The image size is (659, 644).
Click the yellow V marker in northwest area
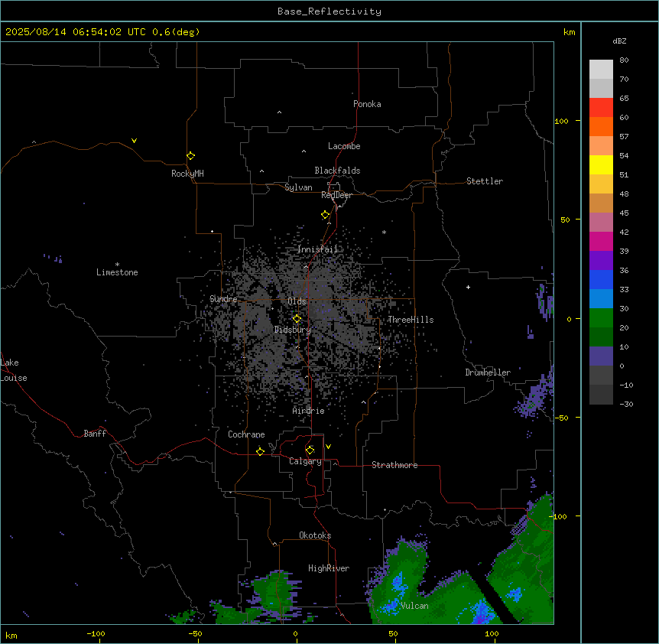134,141
